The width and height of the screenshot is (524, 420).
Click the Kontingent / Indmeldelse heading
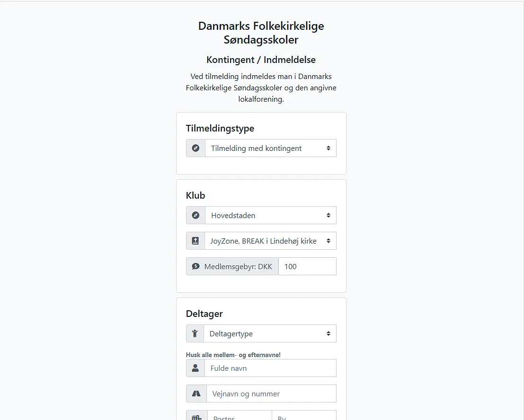click(261, 60)
